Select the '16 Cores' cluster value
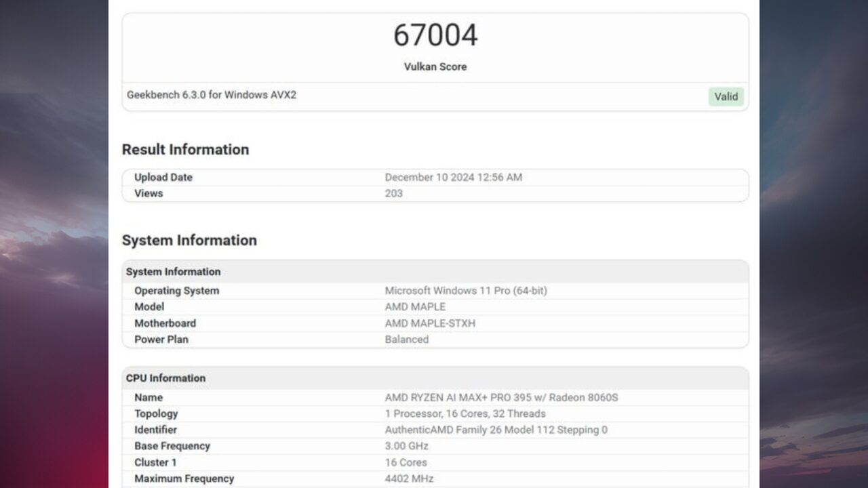This screenshot has width=868, height=488. [x=406, y=462]
